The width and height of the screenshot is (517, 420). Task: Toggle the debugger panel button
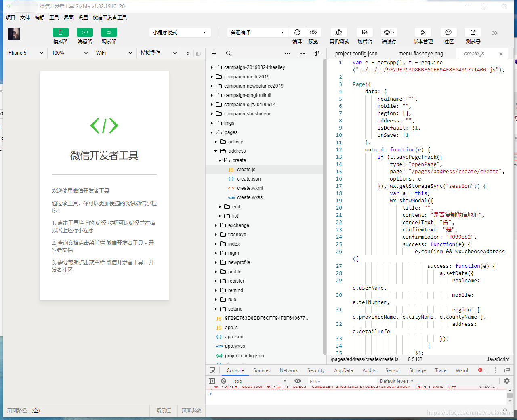click(x=109, y=32)
